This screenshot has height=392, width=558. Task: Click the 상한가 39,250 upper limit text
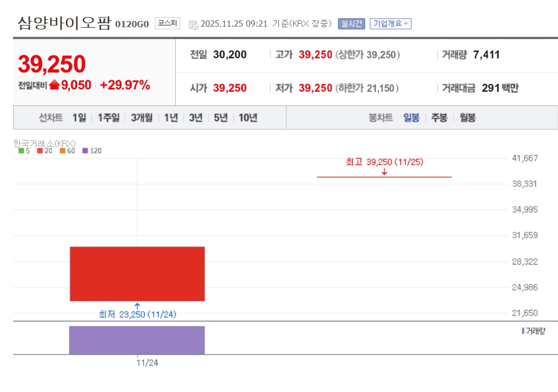click(367, 54)
